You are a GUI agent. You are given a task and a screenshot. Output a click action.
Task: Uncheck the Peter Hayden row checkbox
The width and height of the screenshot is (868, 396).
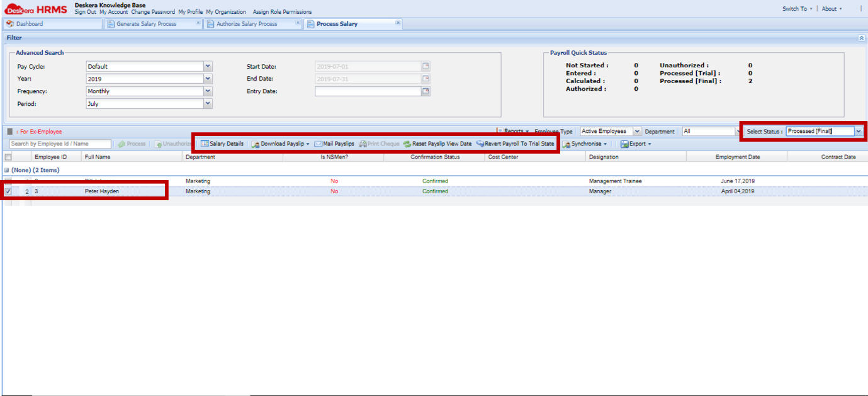click(8, 191)
